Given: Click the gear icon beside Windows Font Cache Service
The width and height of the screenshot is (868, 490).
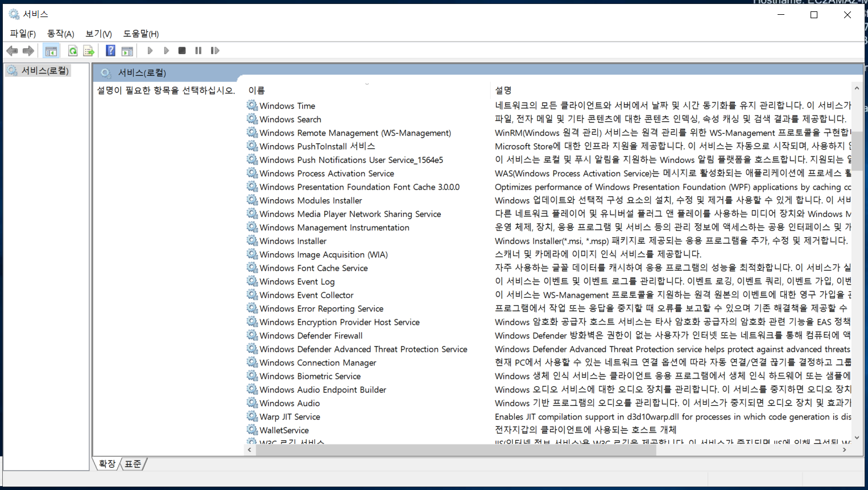Looking at the screenshot, I should pos(252,268).
